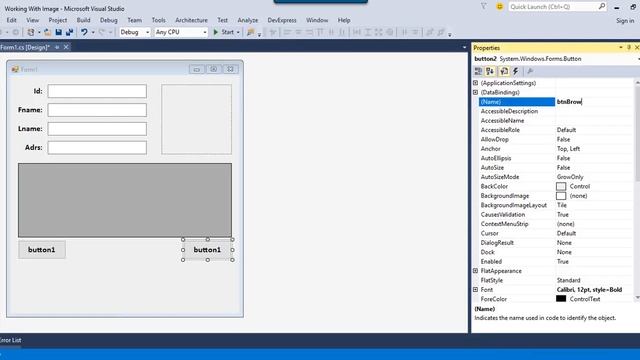Click the feedback smiley icon
The image size is (640, 360).
coord(499,7)
